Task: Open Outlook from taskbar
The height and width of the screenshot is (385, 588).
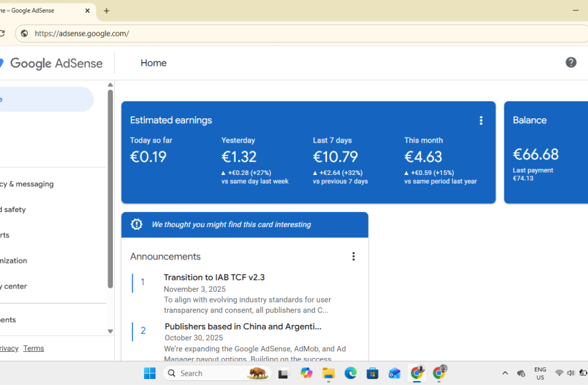Action: point(395,373)
